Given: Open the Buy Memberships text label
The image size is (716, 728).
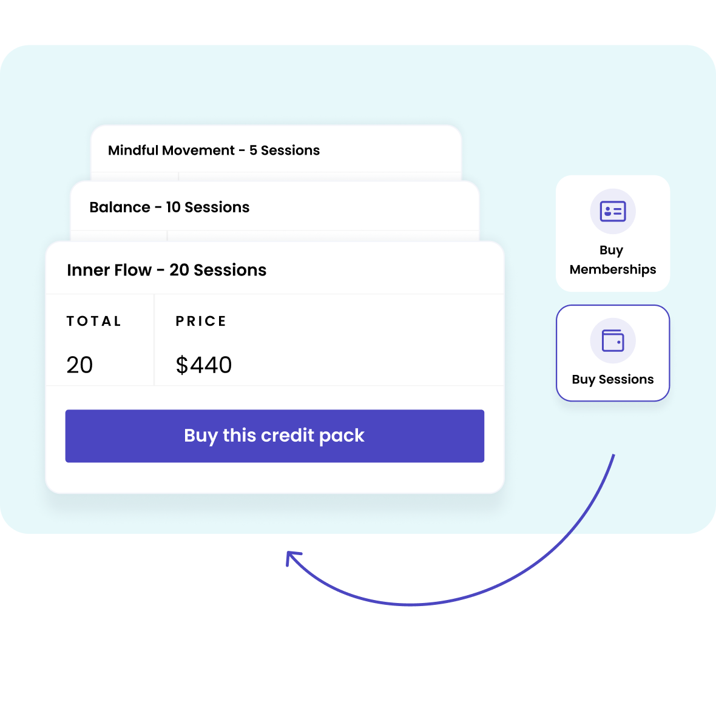Looking at the screenshot, I should click(612, 260).
